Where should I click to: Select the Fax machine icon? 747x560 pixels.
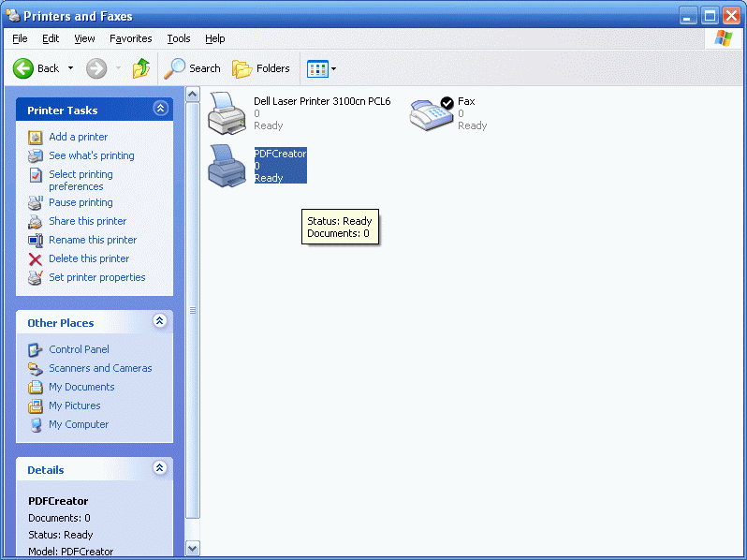[x=432, y=114]
